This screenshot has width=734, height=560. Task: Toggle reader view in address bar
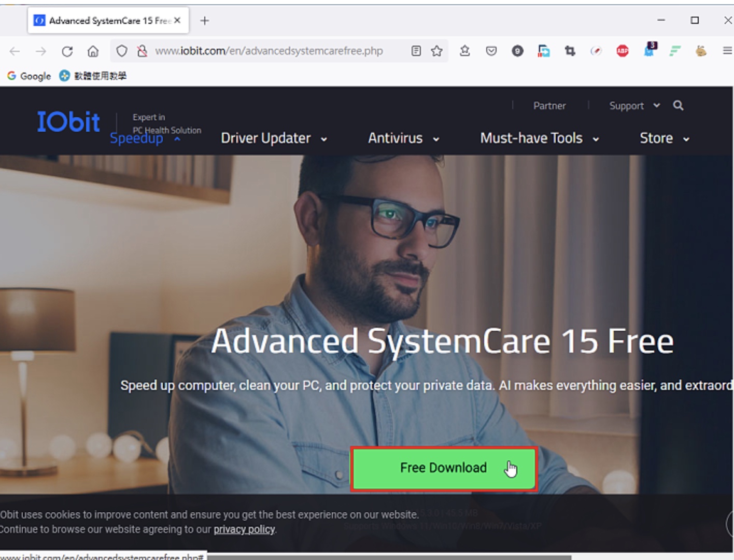tap(416, 51)
